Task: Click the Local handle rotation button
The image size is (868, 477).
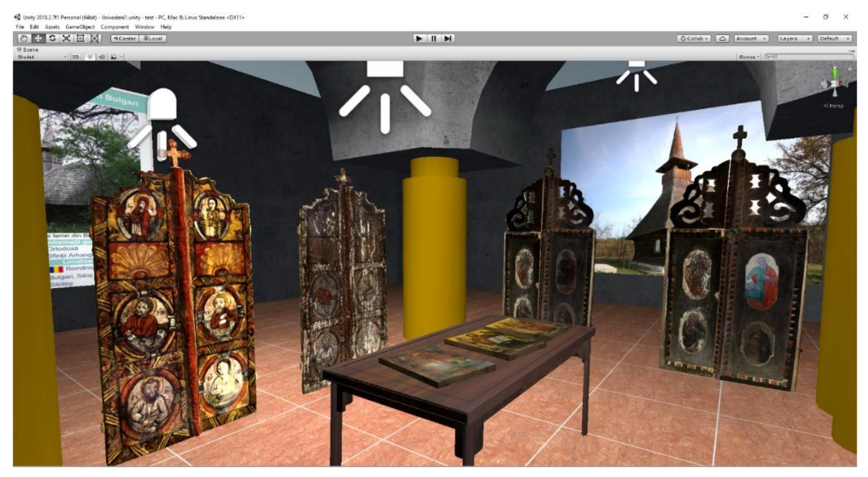Action: 153,39
